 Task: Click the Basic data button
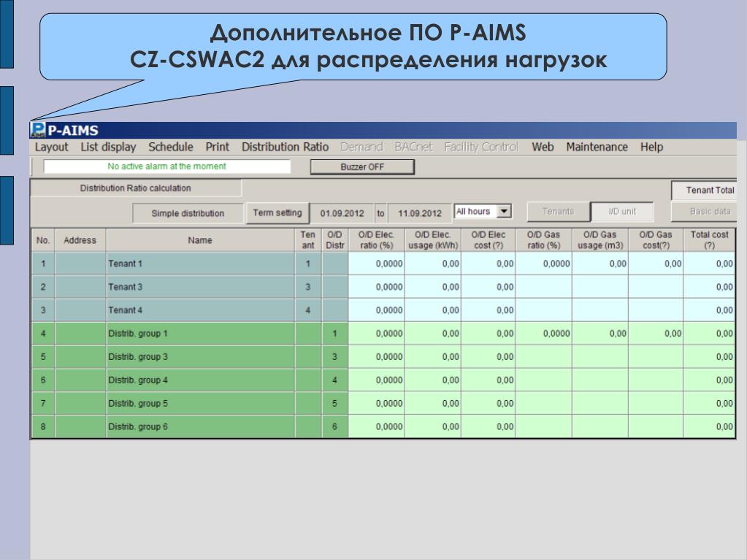coord(705,212)
